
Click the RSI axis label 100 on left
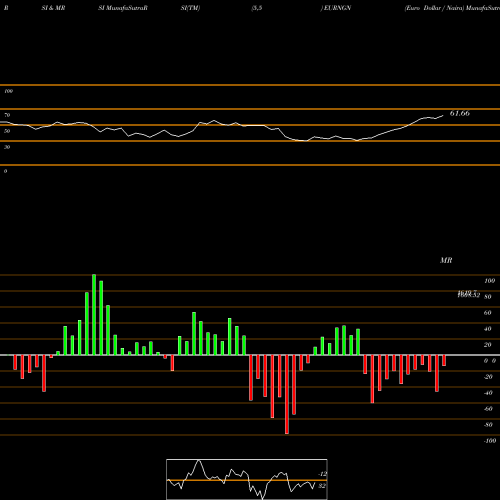(8, 91)
